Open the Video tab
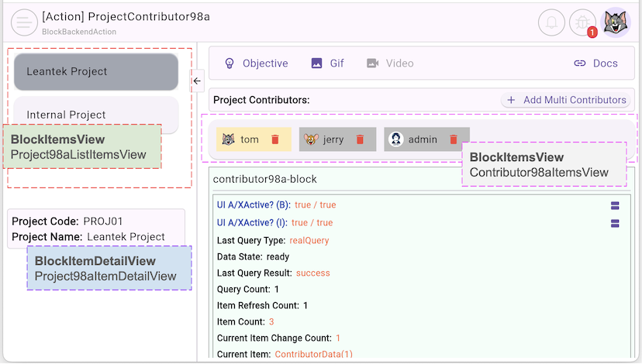Viewport: 642px width, 364px height. (x=390, y=64)
